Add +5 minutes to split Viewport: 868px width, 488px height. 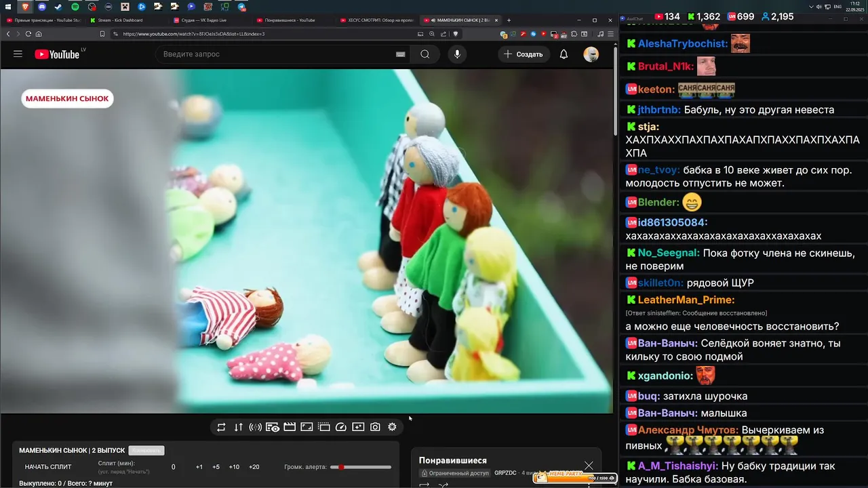pyautogui.click(x=216, y=467)
